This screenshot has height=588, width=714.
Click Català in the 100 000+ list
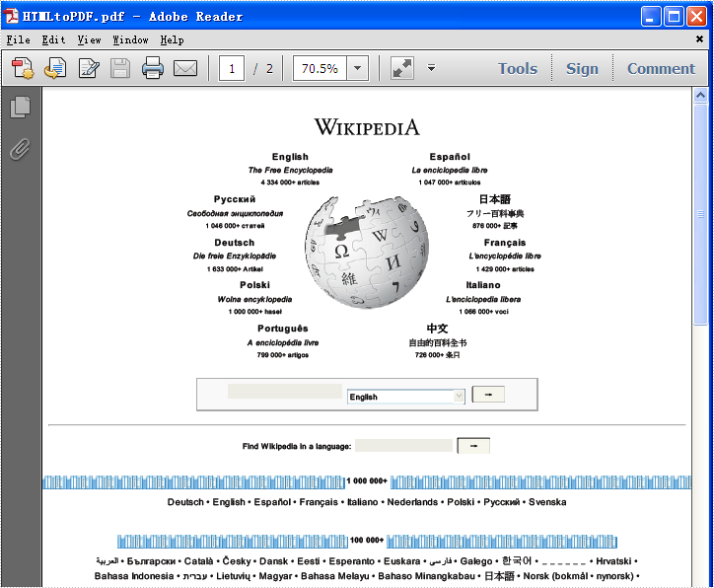(198, 561)
